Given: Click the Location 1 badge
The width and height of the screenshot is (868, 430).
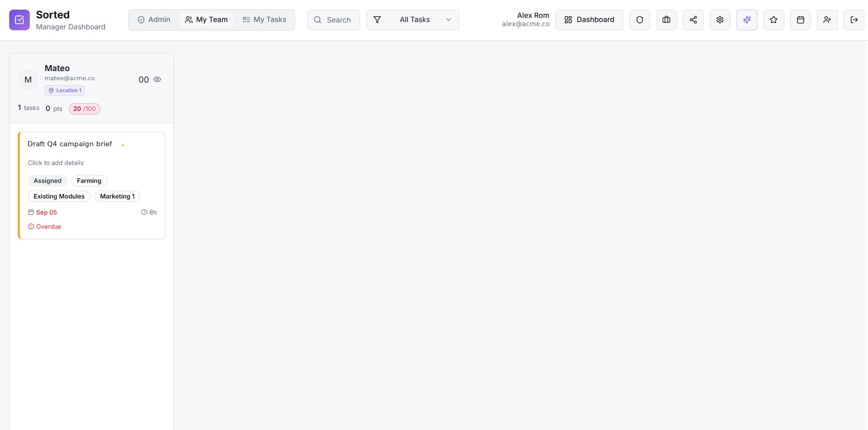Looking at the screenshot, I should [x=65, y=91].
